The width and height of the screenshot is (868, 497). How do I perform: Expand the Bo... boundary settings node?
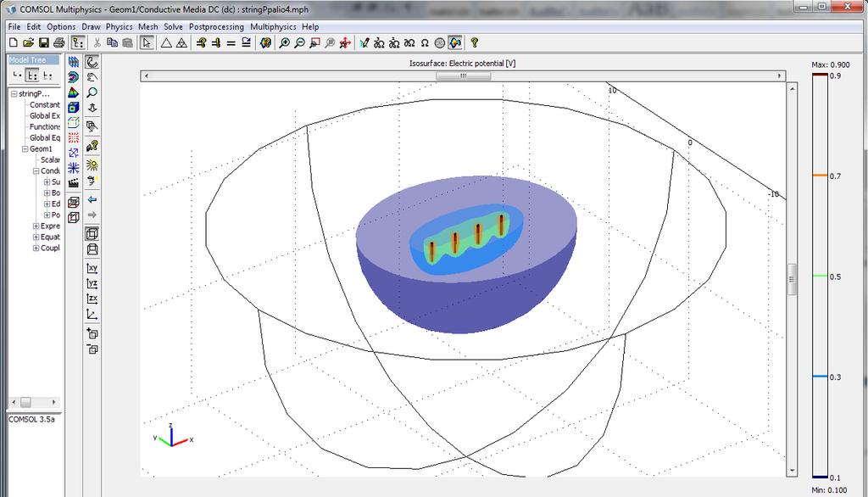tap(47, 193)
